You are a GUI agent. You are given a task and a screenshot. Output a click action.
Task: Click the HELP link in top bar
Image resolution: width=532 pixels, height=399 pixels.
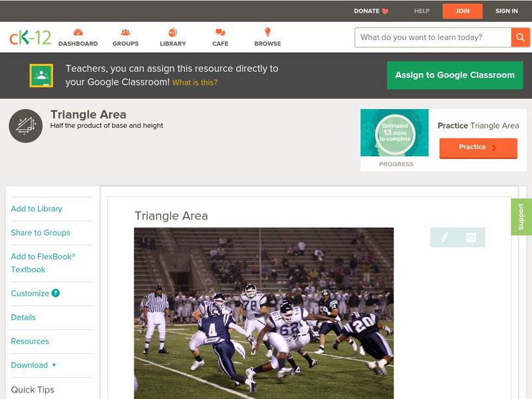pos(422,11)
